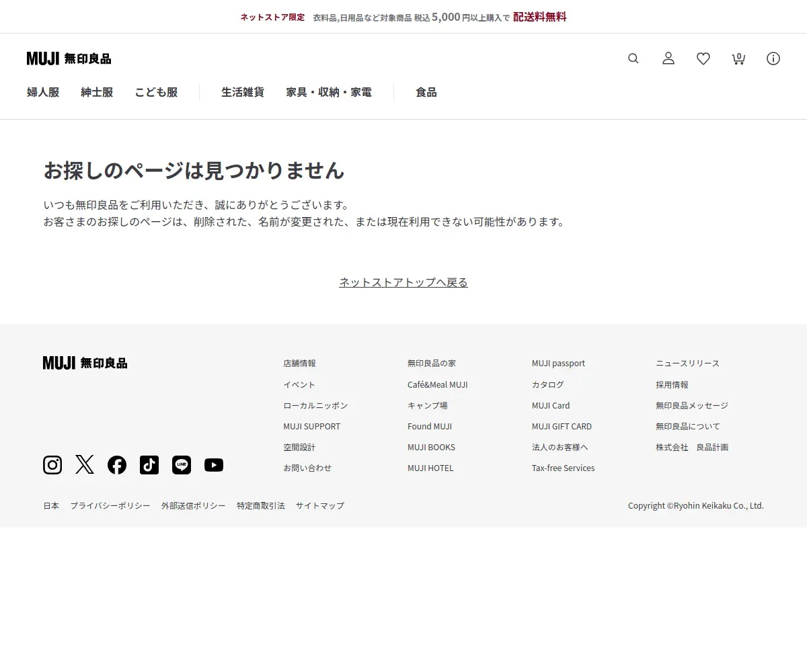Click the お探しのページは見つかりません heading
The image size is (807, 672).
tap(194, 171)
